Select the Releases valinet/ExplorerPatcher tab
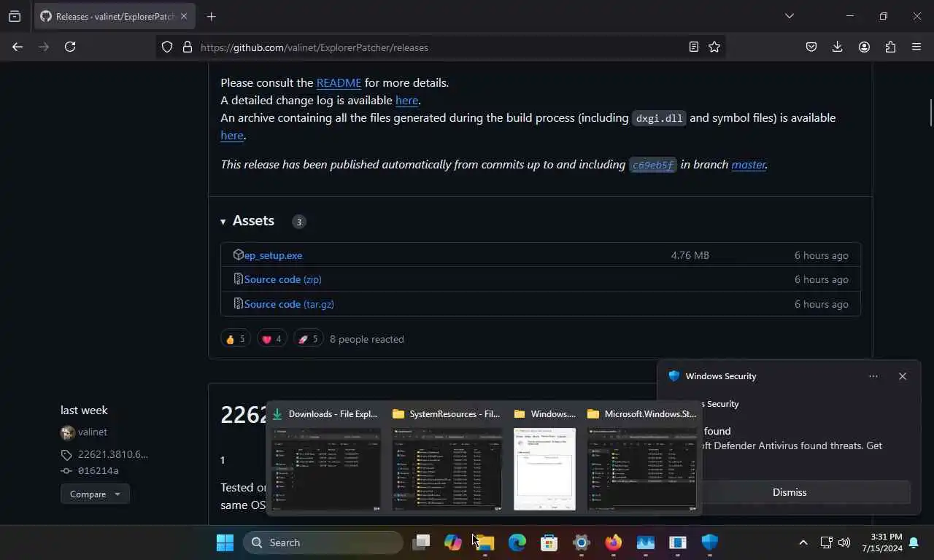 (x=115, y=16)
